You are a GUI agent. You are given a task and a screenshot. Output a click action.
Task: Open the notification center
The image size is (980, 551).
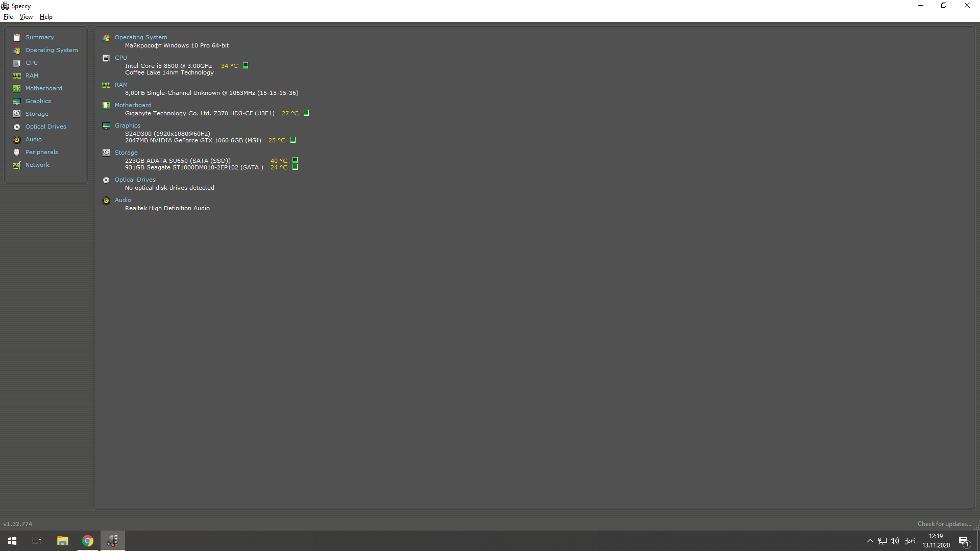pyautogui.click(x=964, y=541)
